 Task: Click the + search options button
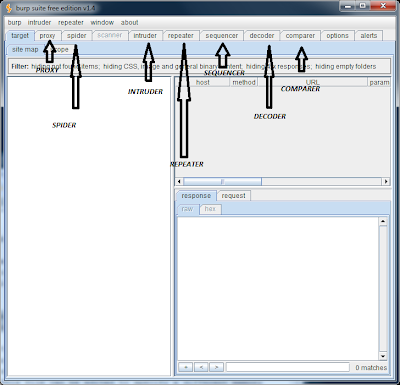pos(186,367)
